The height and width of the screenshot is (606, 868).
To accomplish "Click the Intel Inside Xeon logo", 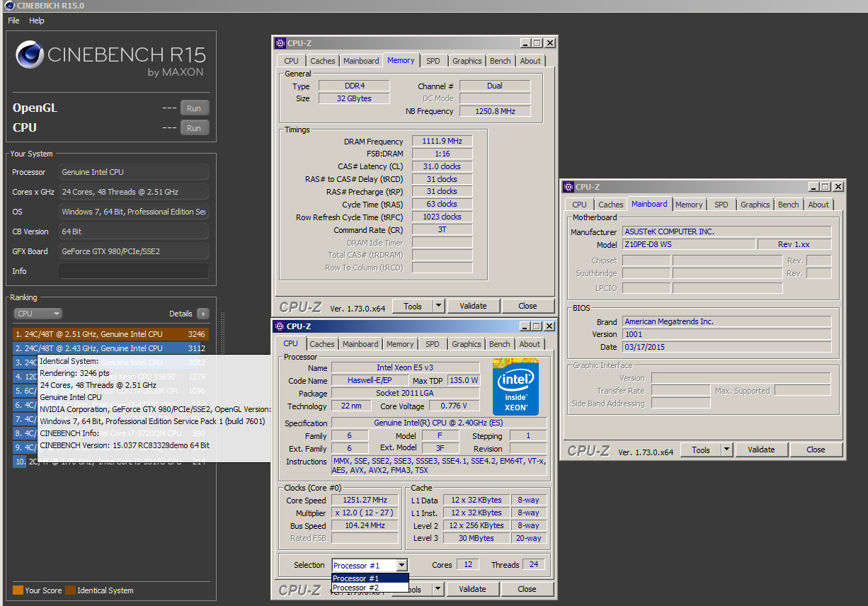I will 515,387.
